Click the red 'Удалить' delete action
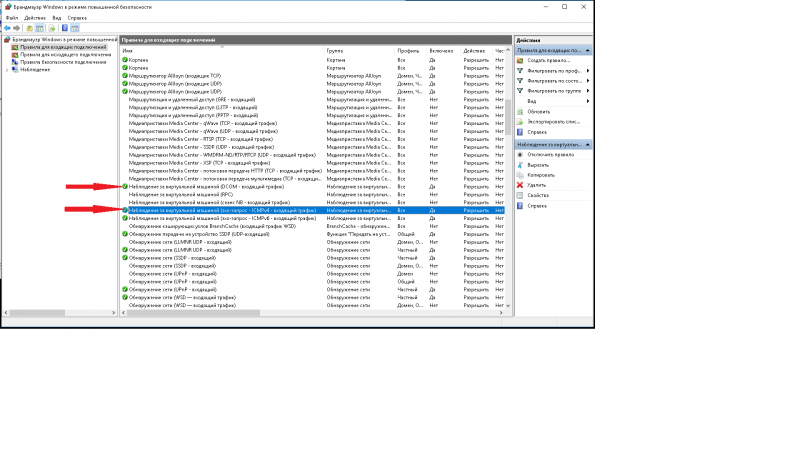 click(x=536, y=185)
